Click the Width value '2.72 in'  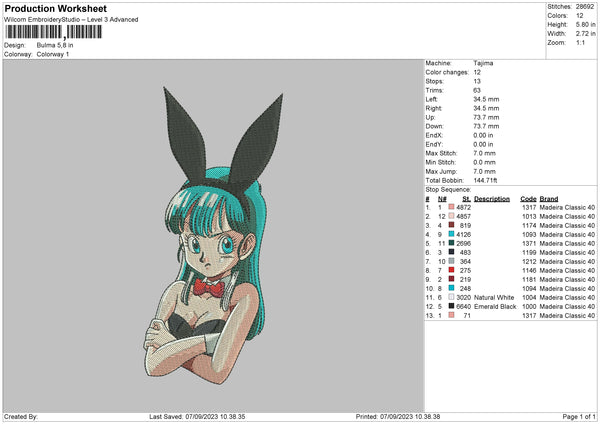585,34
